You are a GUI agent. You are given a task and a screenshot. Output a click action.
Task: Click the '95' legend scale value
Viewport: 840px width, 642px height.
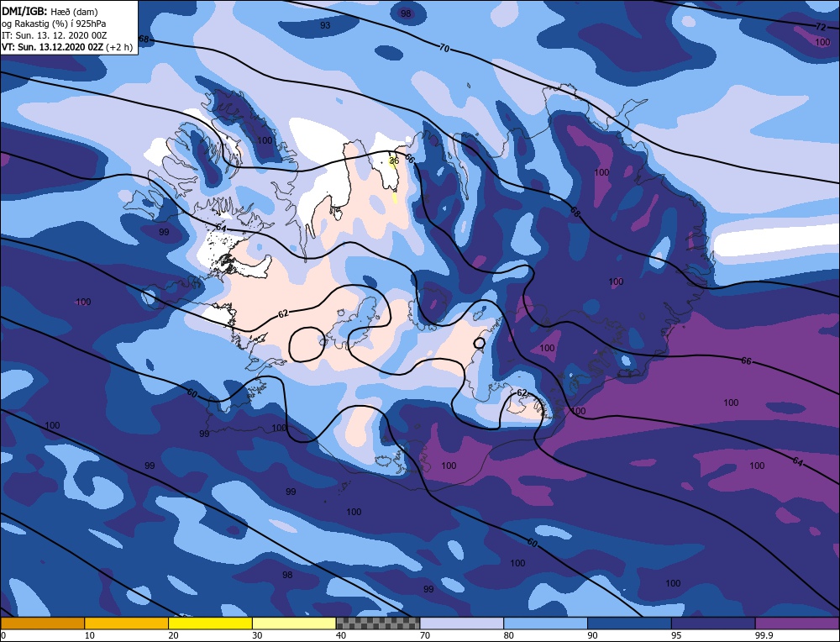(x=676, y=635)
